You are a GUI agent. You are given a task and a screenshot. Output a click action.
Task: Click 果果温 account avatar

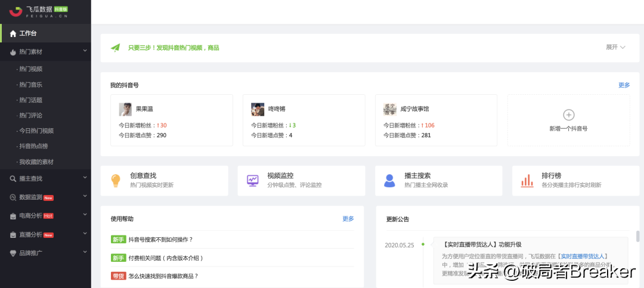(125, 109)
